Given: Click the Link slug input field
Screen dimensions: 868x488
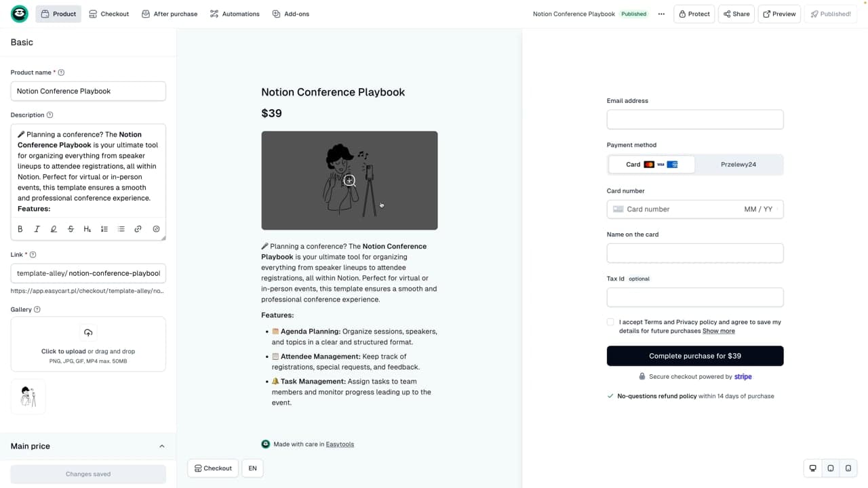Looking at the screenshot, I should pyautogui.click(x=88, y=273).
